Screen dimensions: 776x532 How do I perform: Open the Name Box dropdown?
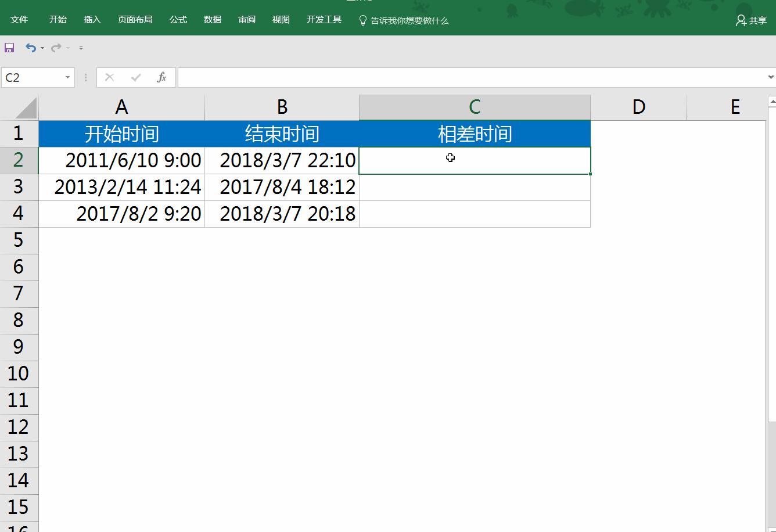point(66,77)
